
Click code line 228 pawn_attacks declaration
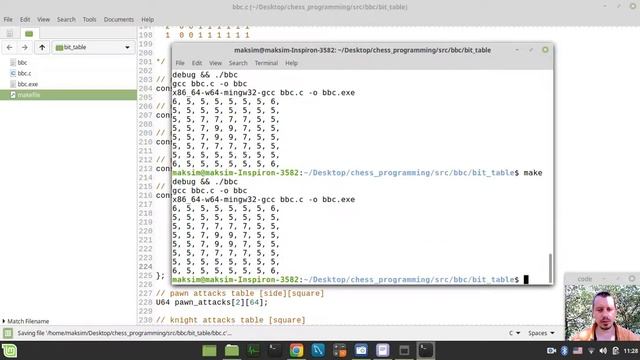[212, 302]
